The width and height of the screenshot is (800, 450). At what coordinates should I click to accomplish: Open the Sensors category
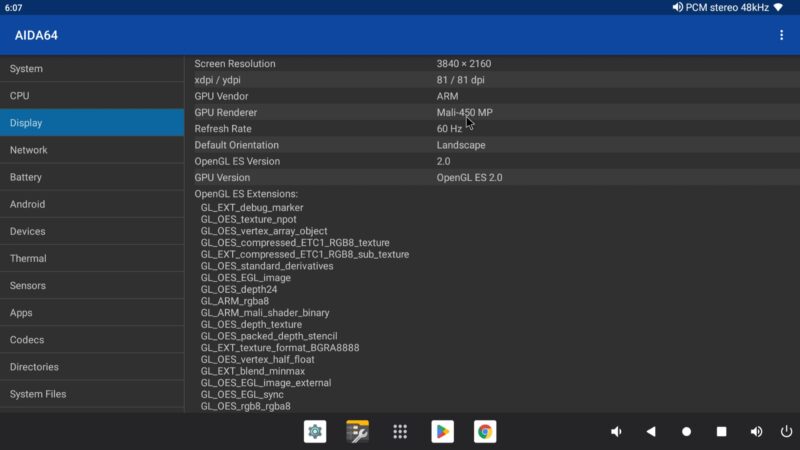click(92, 285)
